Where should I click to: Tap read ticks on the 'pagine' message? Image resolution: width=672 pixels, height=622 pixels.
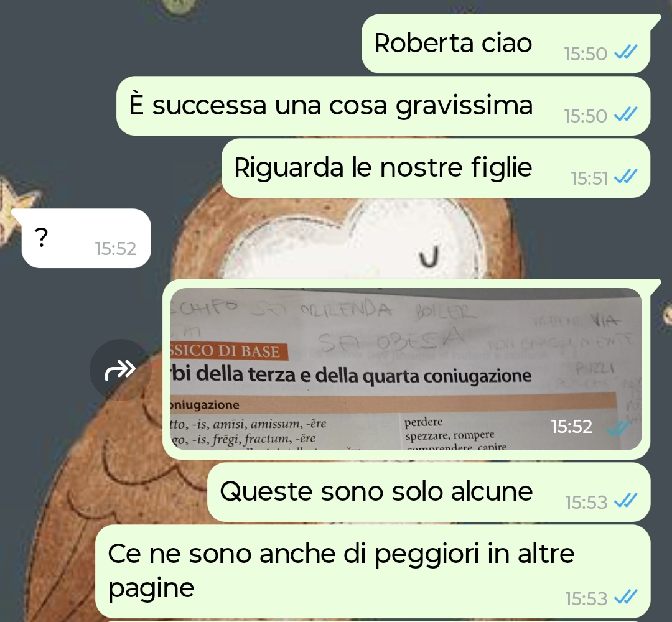tap(626, 598)
